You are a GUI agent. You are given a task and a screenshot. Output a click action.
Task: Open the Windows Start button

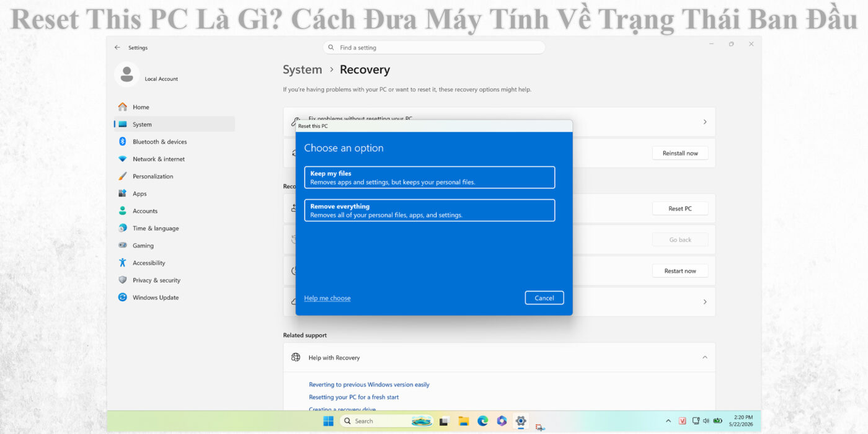point(329,421)
